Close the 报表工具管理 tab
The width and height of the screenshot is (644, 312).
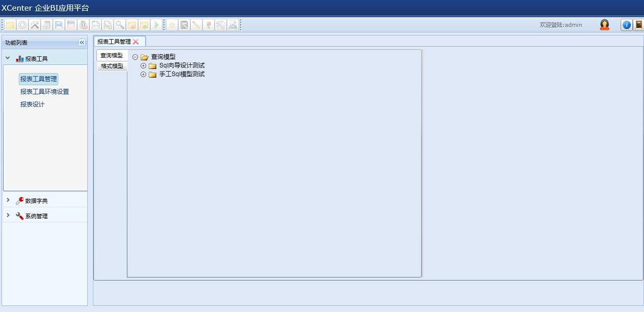pyautogui.click(x=136, y=42)
